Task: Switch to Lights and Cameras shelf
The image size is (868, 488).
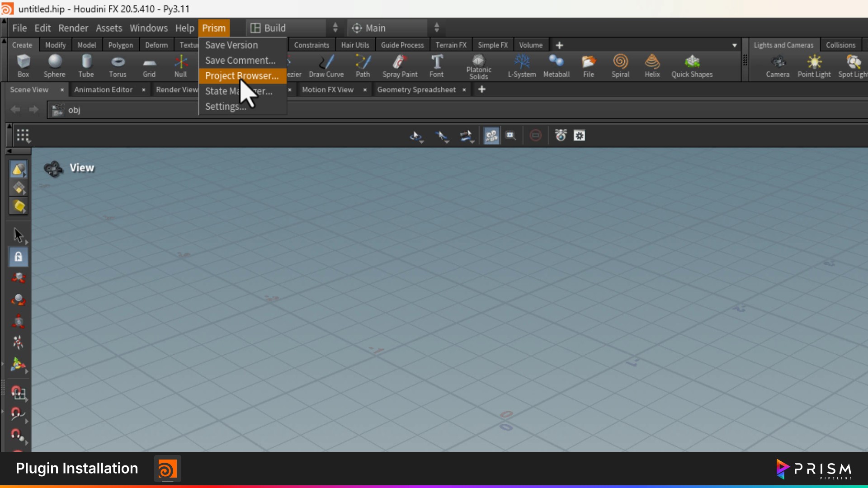Action: click(783, 45)
